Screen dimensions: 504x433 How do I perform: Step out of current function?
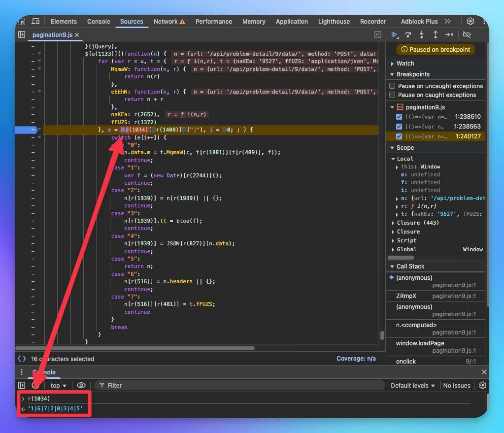point(435,34)
